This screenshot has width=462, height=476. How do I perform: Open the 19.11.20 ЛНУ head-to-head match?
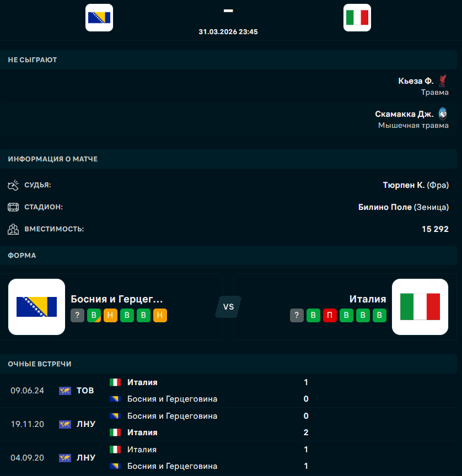pos(209,424)
